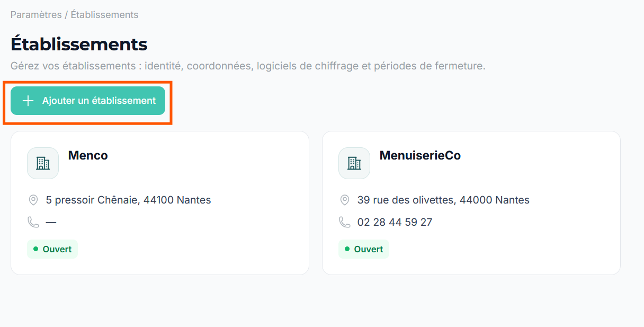
Task: Click the Établissements breadcrumb item
Action: 104,15
